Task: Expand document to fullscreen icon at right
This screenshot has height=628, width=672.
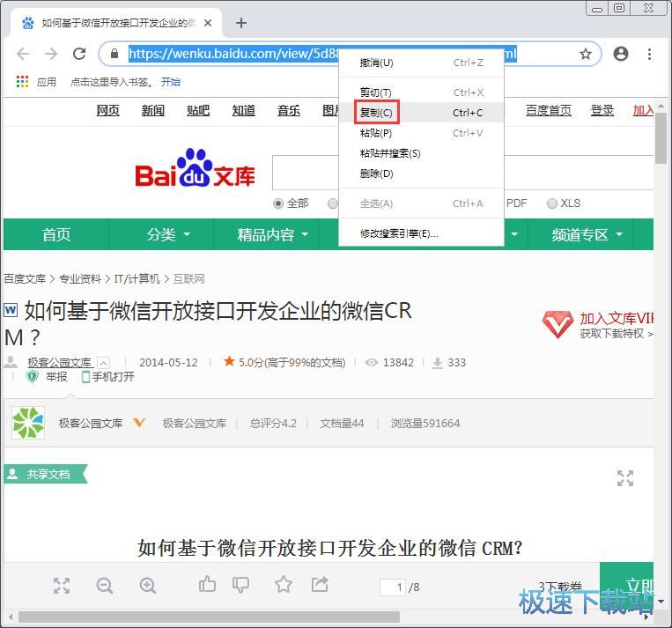Action: point(624,478)
